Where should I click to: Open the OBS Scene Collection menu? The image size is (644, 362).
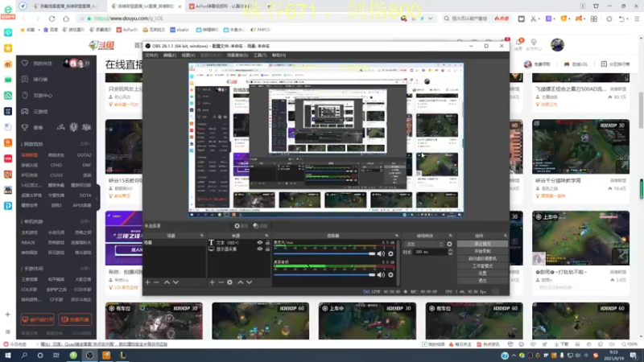tap(237, 55)
